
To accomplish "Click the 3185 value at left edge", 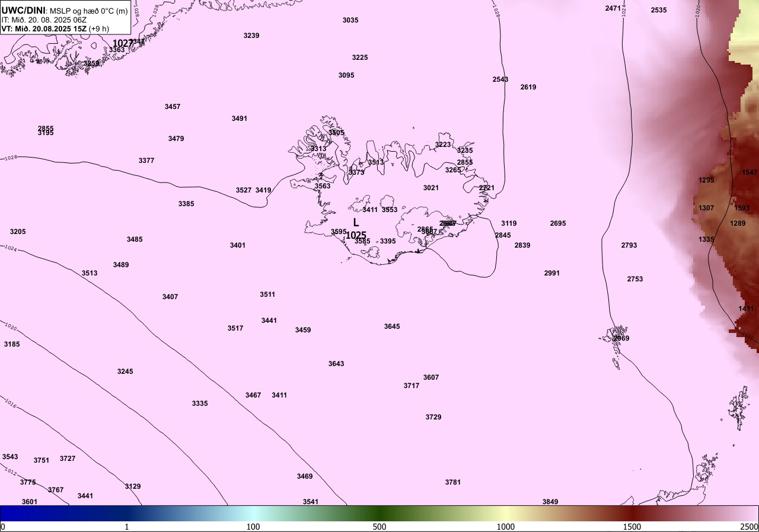I will click(x=12, y=344).
